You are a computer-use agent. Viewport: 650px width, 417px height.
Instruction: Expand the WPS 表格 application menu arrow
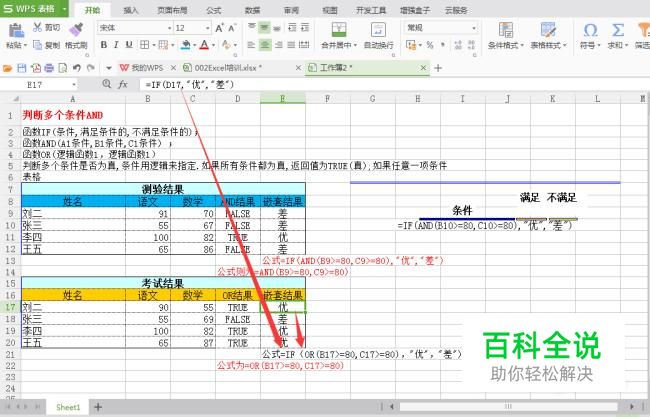point(64,8)
